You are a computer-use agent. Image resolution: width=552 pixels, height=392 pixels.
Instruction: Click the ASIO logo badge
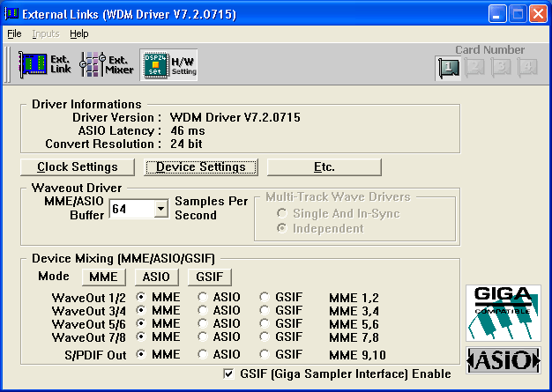click(504, 360)
